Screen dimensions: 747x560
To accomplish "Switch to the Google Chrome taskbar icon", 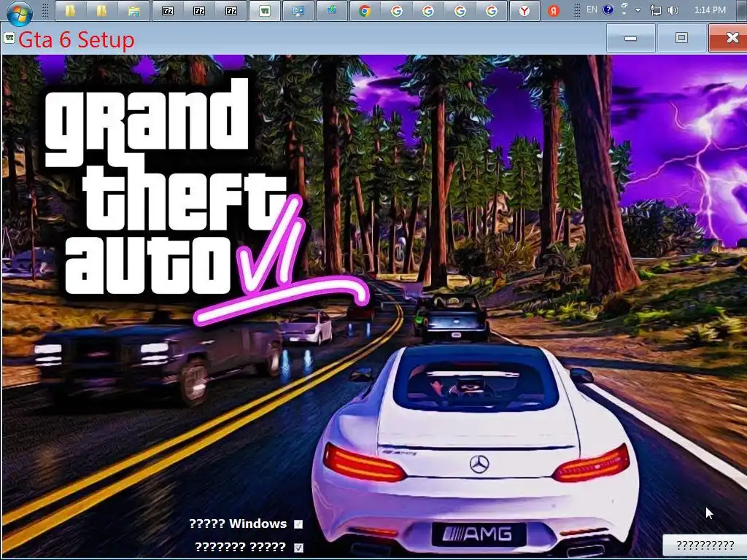I will pyautogui.click(x=365, y=11).
